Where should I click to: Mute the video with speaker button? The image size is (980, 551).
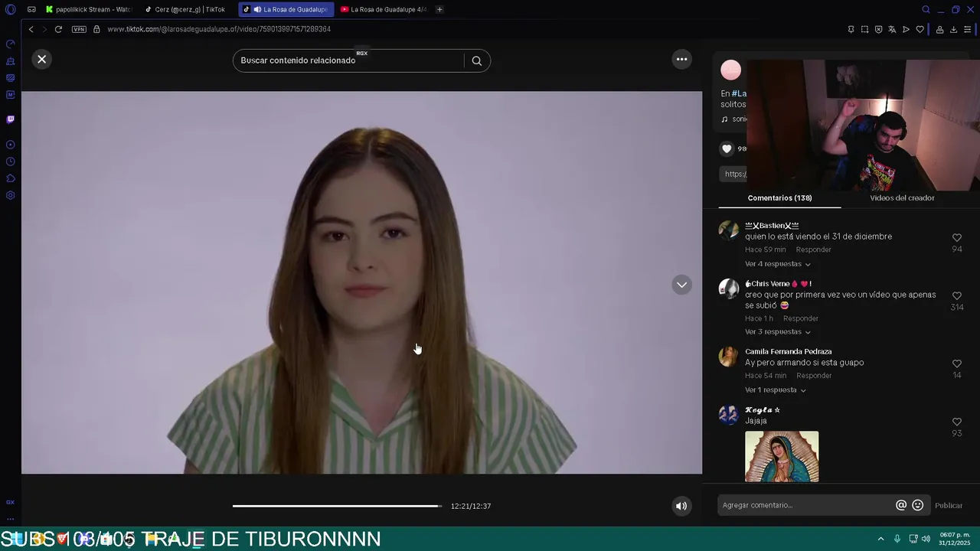[681, 506]
